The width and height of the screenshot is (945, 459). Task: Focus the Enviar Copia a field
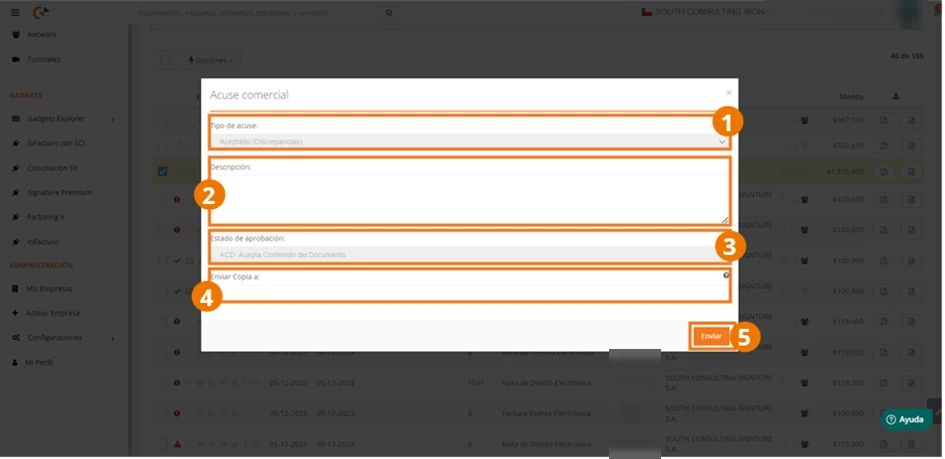pos(470,293)
